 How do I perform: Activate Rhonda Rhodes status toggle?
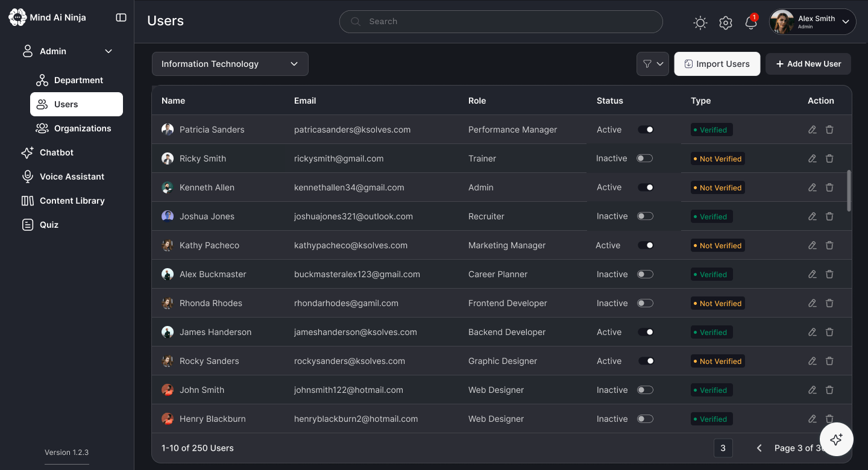[x=645, y=303]
